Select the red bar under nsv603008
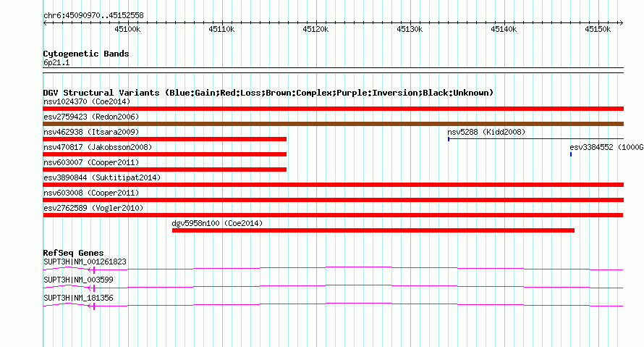This screenshot has height=347, width=644. click(x=333, y=200)
